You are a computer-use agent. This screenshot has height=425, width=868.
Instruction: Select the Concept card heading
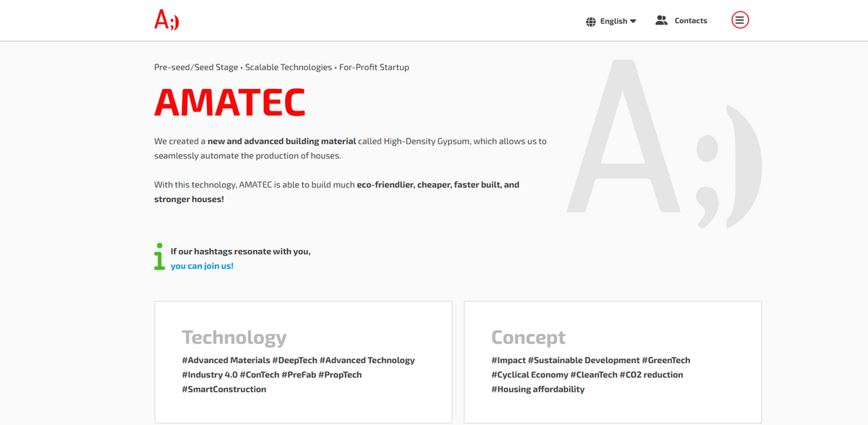click(528, 338)
